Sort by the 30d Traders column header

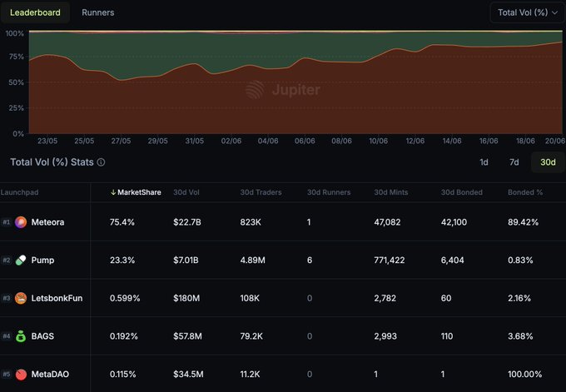(x=261, y=192)
